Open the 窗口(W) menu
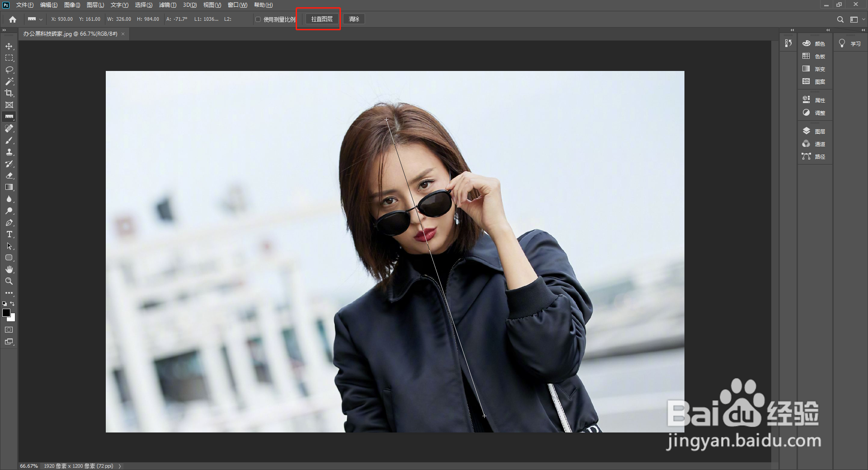The width and height of the screenshot is (868, 470). (237, 5)
